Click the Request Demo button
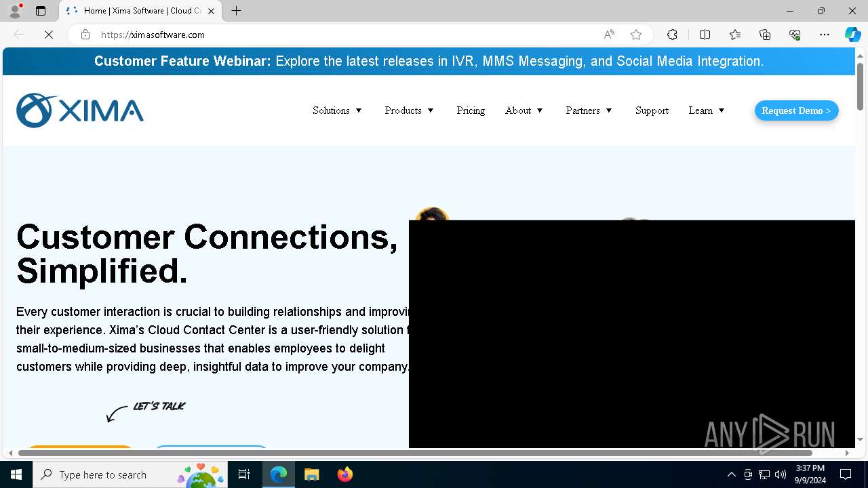Image resolution: width=868 pixels, height=488 pixels. 796,110
